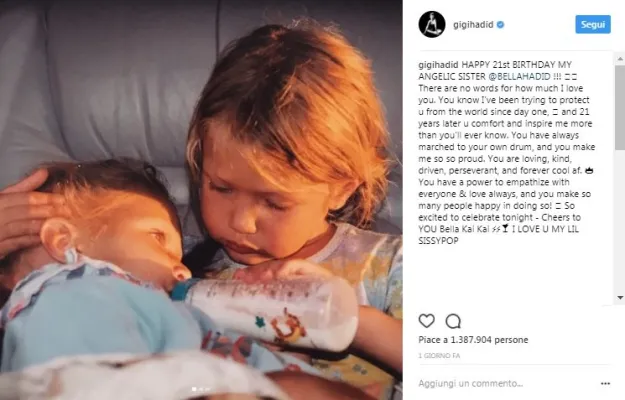
Task: Click the scrollbar down arrow
Action: [620, 298]
